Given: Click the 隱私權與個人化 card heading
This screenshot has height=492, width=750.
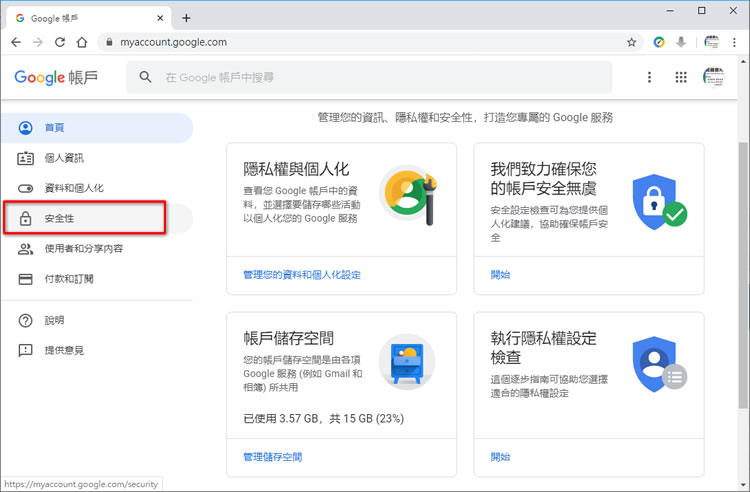Looking at the screenshot, I should click(x=296, y=169).
